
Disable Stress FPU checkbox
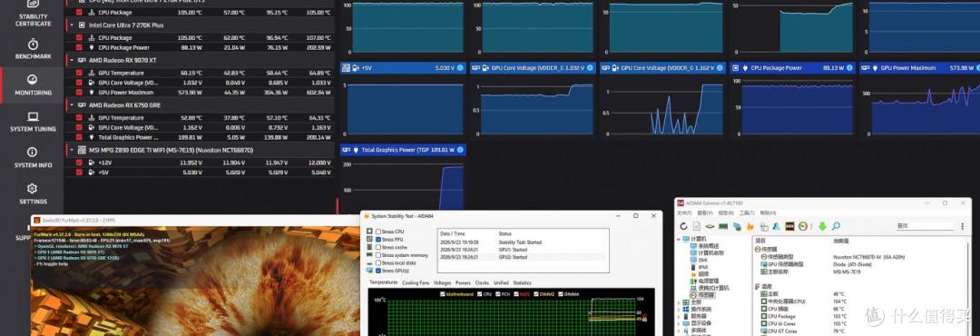tap(378, 239)
